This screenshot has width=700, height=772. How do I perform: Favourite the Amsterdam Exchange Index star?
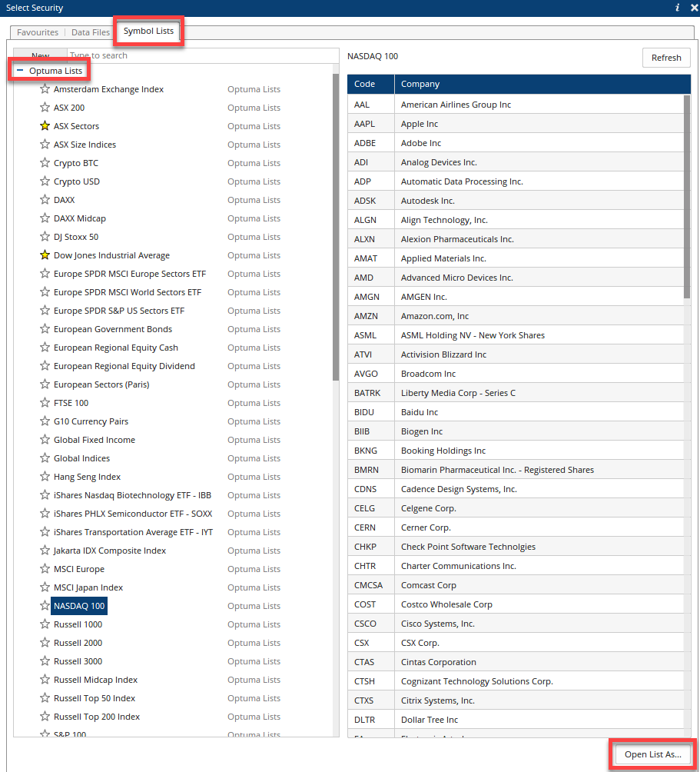[x=45, y=89]
